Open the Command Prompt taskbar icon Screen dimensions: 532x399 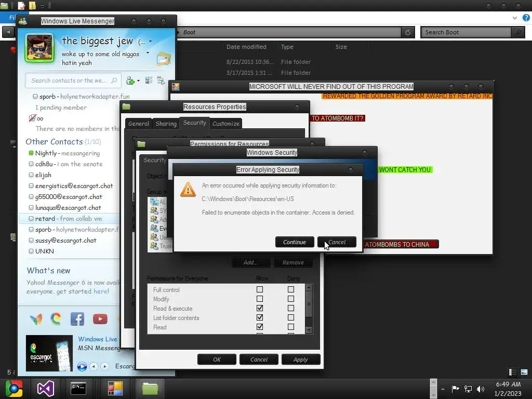[78, 388]
